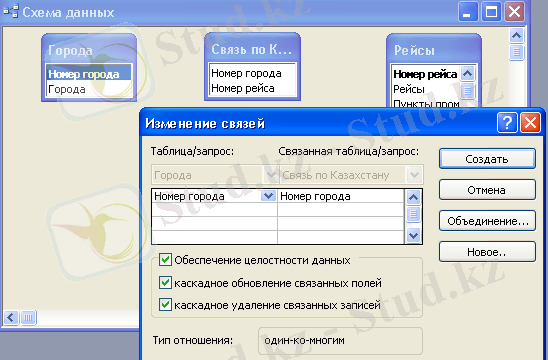Expand Связь по Казахстану related table dropdown
Image resolution: width=548 pixels, height=360 pixels.
click(x=414, y=174)
